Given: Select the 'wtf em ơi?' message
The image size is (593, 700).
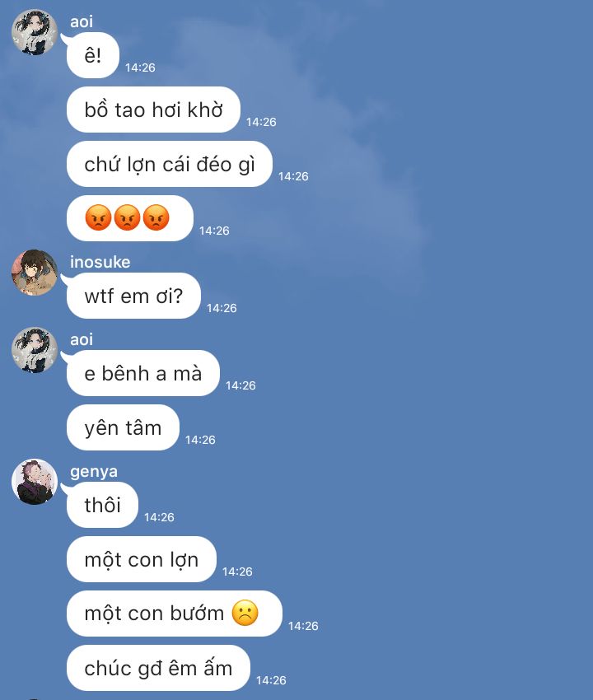Looking at the screenshot, I should point(133,296).
